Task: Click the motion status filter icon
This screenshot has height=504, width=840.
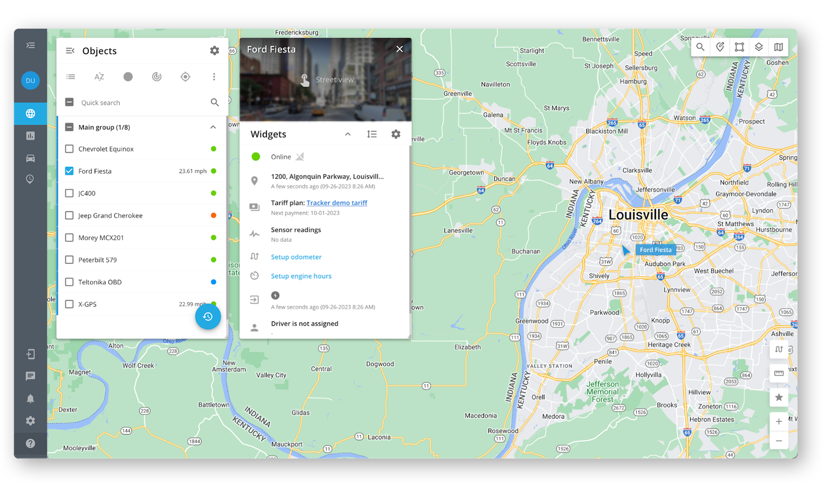Action: tap(157, 77)
